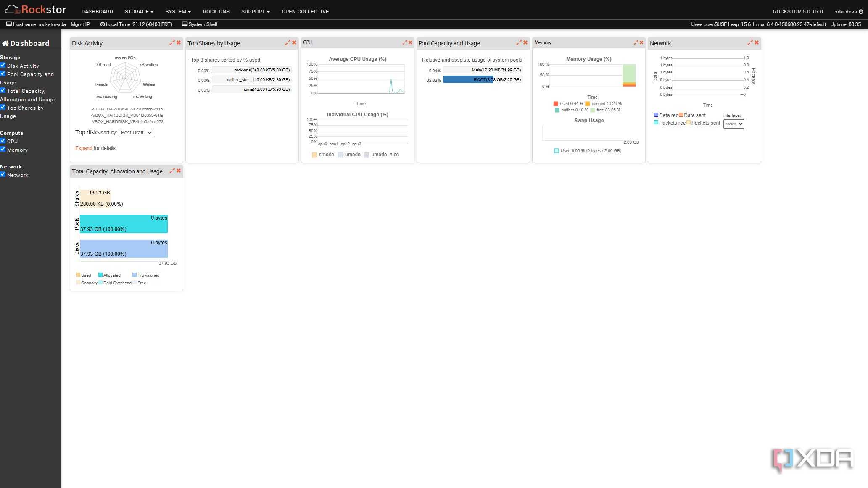Expand Total Capacity, Allocation and Usage widget
The image size is (868, 488).
[172, 171]
